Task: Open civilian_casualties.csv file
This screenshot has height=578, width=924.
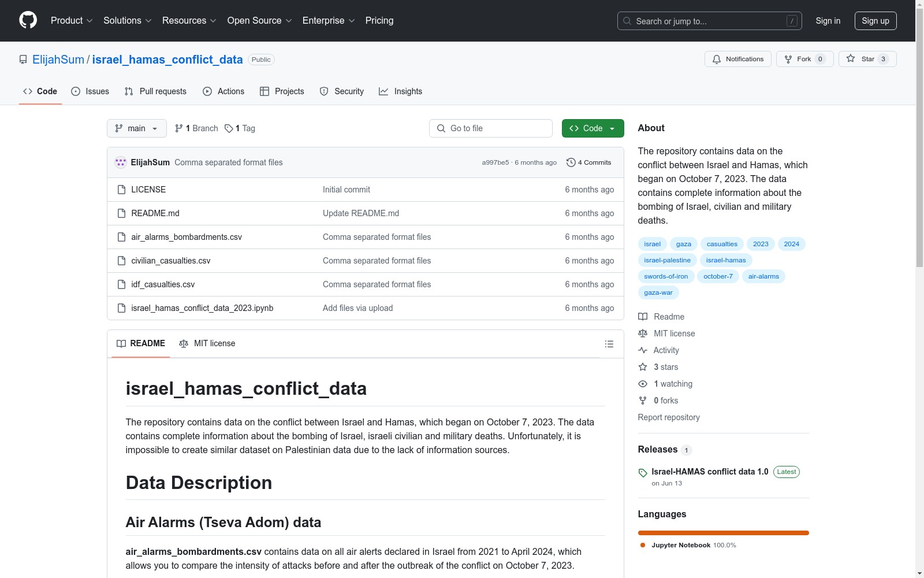Action: (171, 261)
